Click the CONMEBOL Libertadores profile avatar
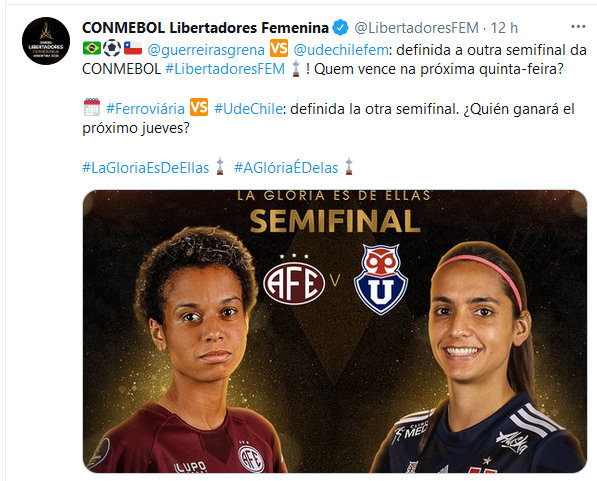The height and width of the screenshot is (481, 597). pos(46,41)
